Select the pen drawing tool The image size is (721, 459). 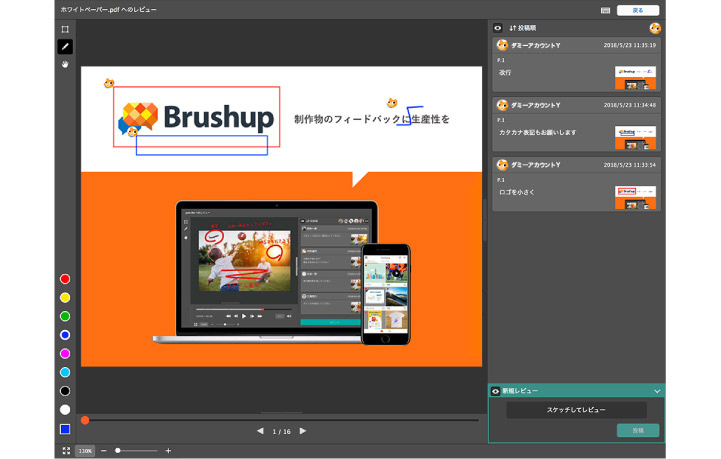pyautogui.click(x=65, y=46)
